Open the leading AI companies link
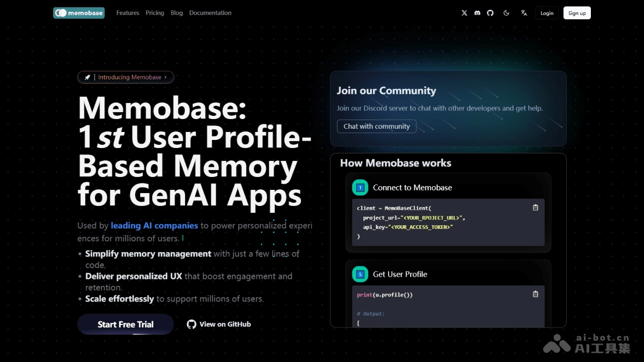The width and height of the screenshot is (644, 362). 154,225
